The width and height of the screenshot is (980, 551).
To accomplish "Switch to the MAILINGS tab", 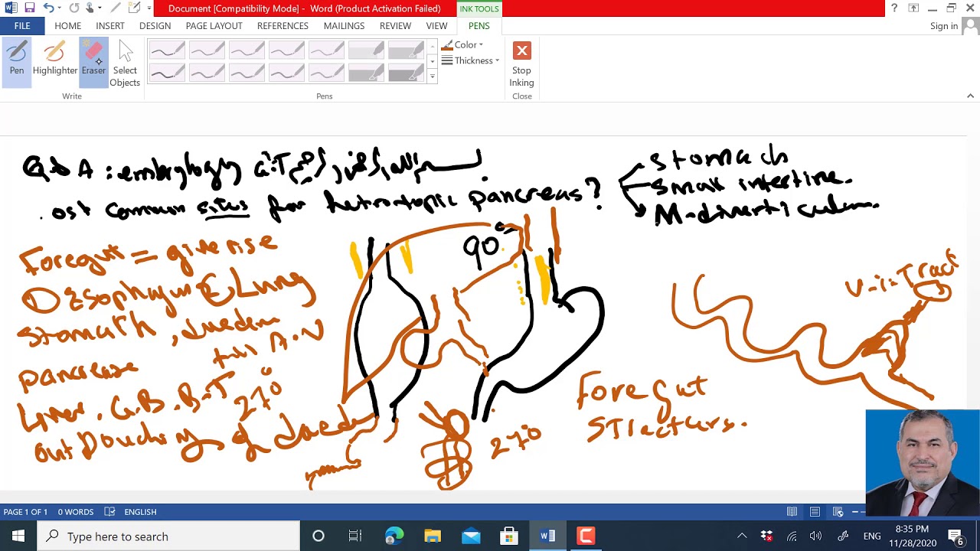I will 344,26.
